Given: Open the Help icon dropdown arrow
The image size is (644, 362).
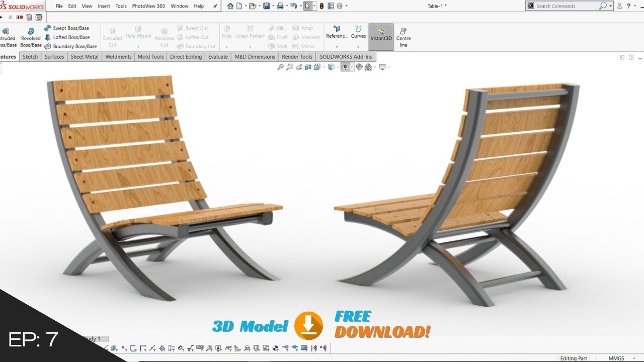Looking at the screenshot, I should click(x=634, y=6).
